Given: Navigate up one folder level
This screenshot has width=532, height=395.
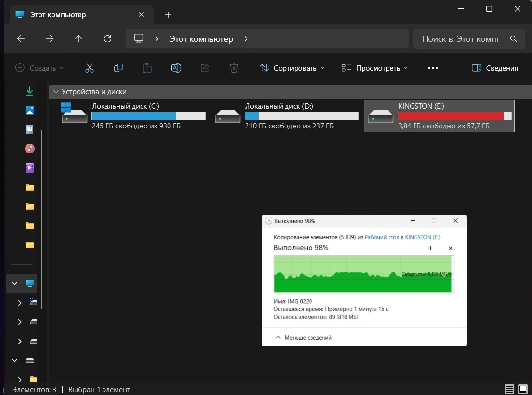Looking at the screenshot, I should [x=78, y=38].
